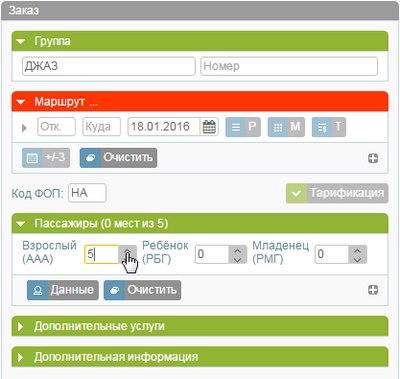Screen dimensions: 400x379
Task: Click the Данные passenger data button
Action: point(63,290)
